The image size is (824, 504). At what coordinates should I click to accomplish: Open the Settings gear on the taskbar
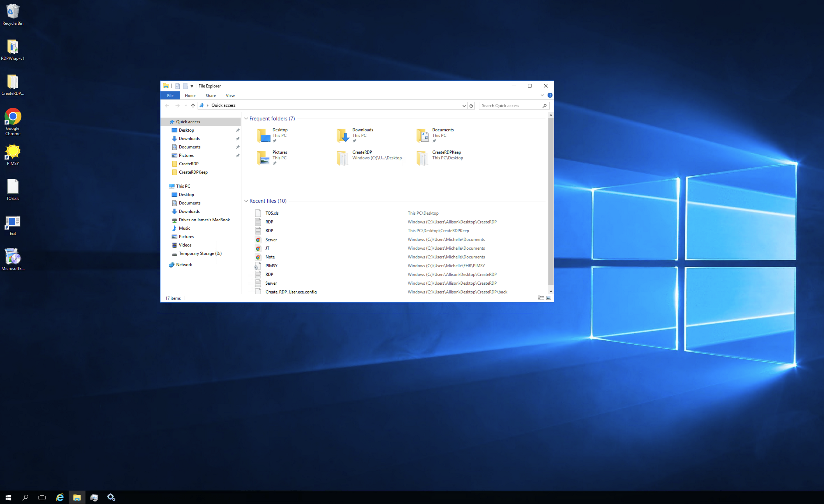click(x=111, y=497)
